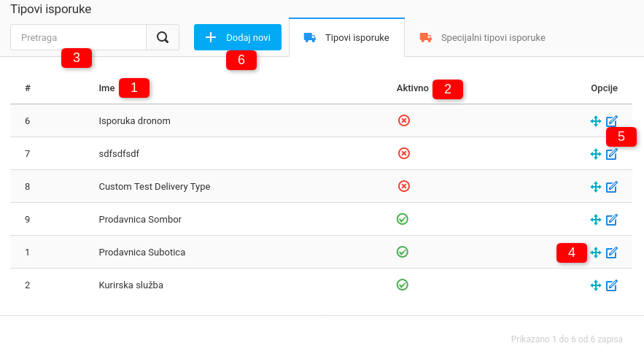Activate the inactive Isporuka dronom status
This screenshot has width=644, height=354.
(x=403, y=120)
